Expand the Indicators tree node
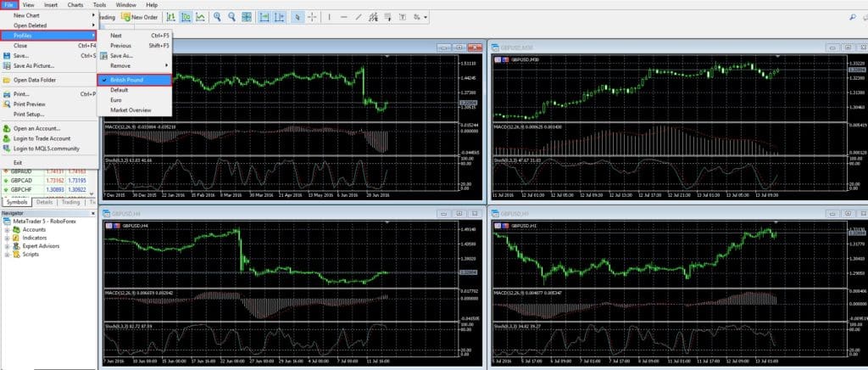 click(7, 238)
